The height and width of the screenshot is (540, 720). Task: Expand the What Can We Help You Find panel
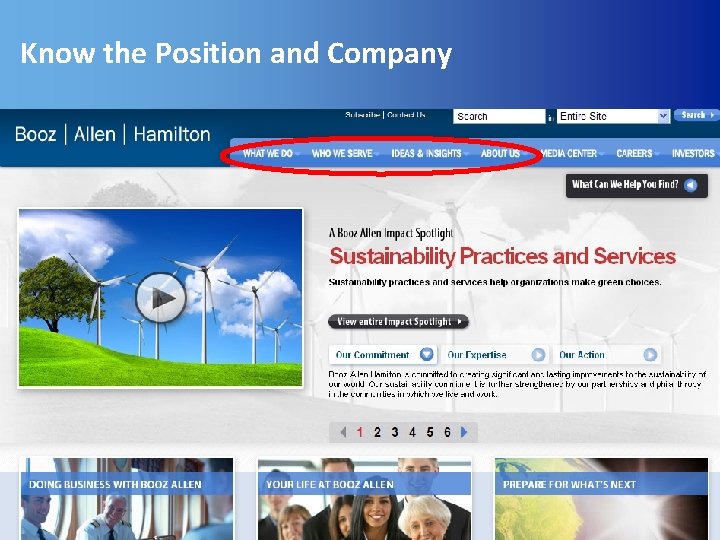click(x=636, y=185)
